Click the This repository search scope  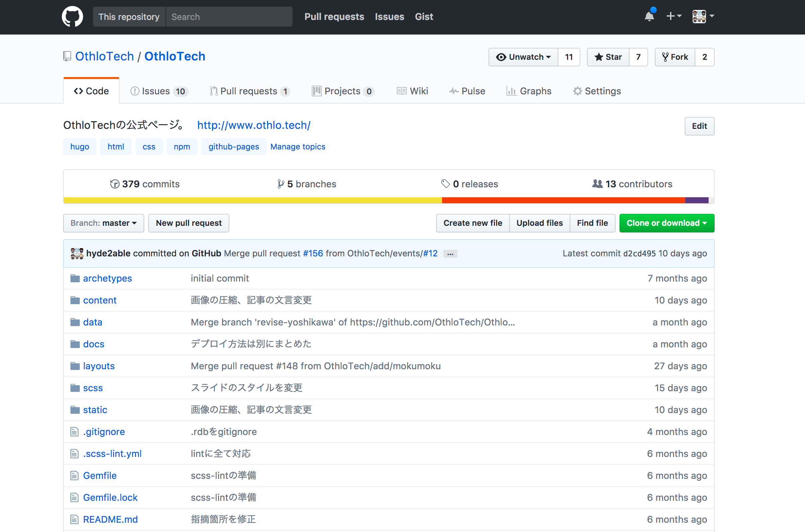point(129,17)
